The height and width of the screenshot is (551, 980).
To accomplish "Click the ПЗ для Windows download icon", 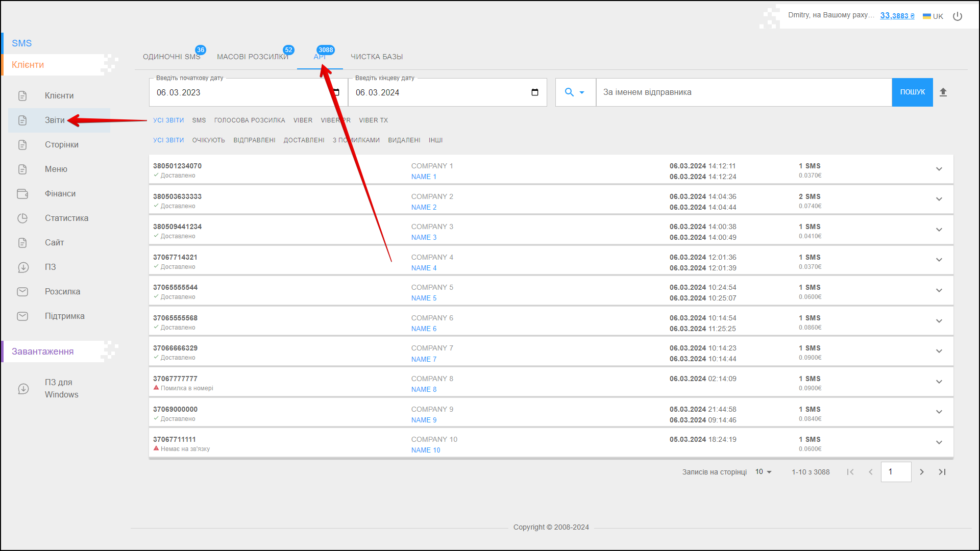I will point(23,389).
